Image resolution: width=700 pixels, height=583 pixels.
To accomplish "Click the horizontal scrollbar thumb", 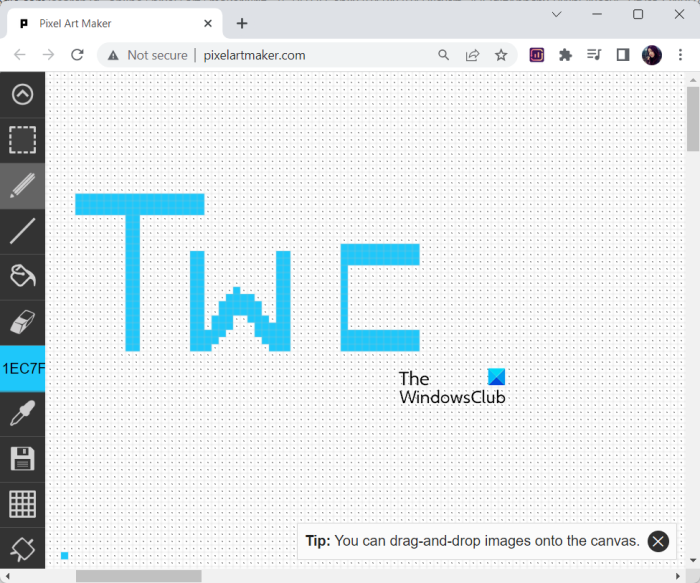I will click(138, 576).
